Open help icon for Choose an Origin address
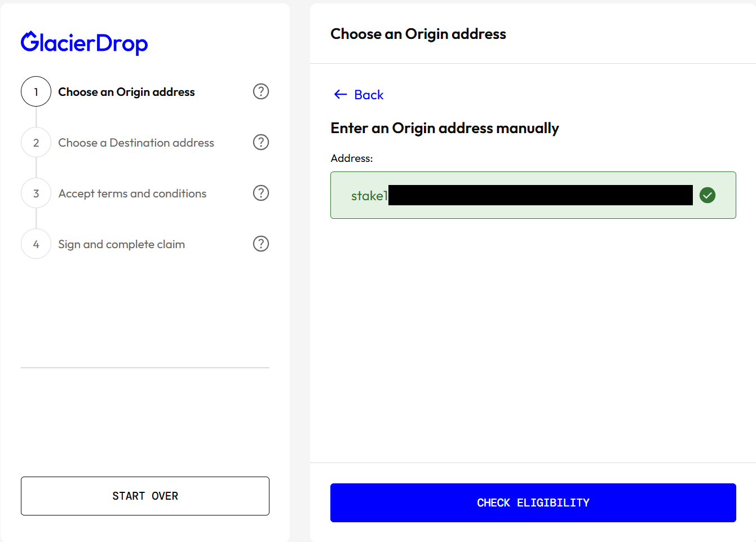756x542 pixels. coord(261,91)
